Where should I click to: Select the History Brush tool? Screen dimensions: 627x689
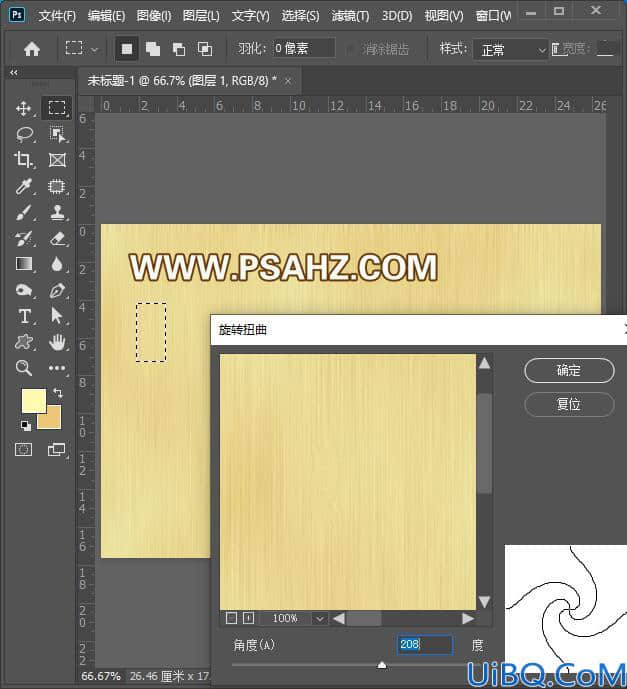click(x=24, y=239)
